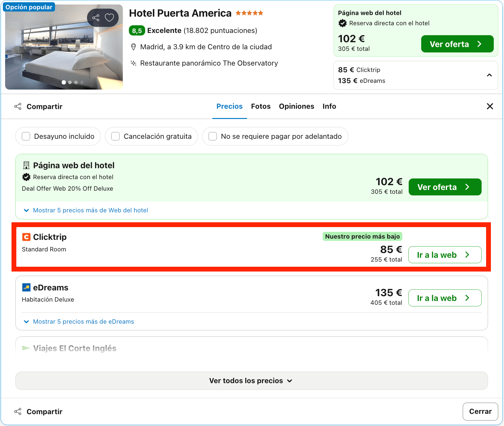Click the eDreams logo icon
Image resolution: width=504 pixels, height=426 pixels.
tap(26, 287)
